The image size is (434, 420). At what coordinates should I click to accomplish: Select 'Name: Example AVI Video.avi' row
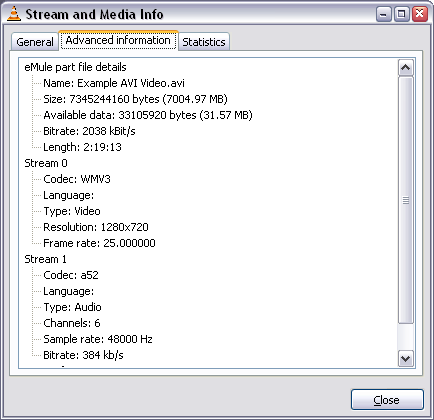(x=114, y=83)
